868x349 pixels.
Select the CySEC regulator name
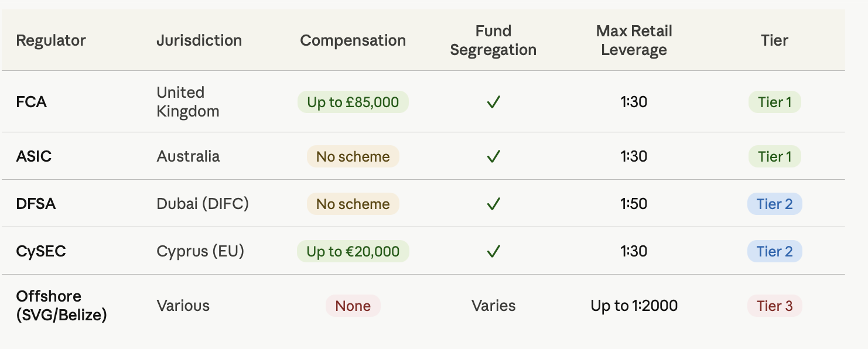[41, 251]
